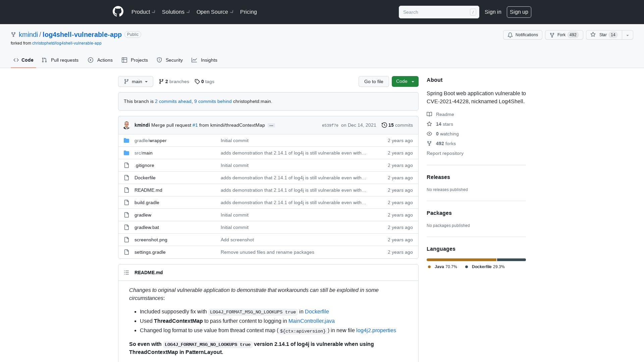Open the green Code dropdown button
Image resolution: width=644 pixels, height=362 pixels.
[405, 81]
